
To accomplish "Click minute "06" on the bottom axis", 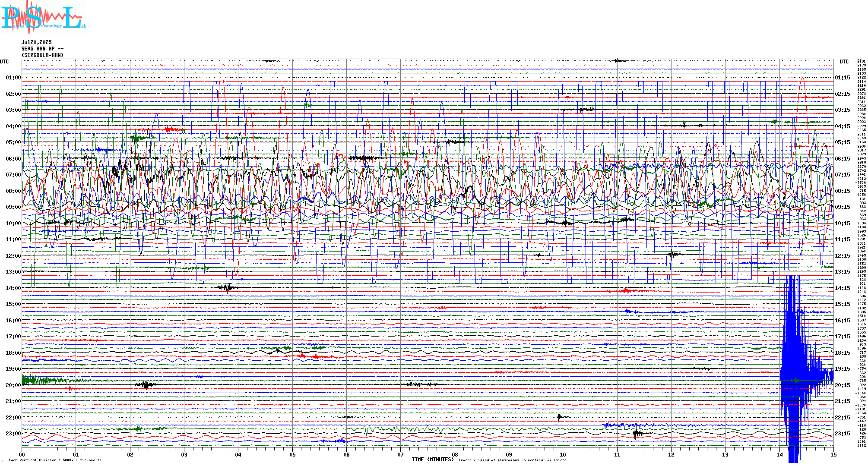I will [346, 454].
